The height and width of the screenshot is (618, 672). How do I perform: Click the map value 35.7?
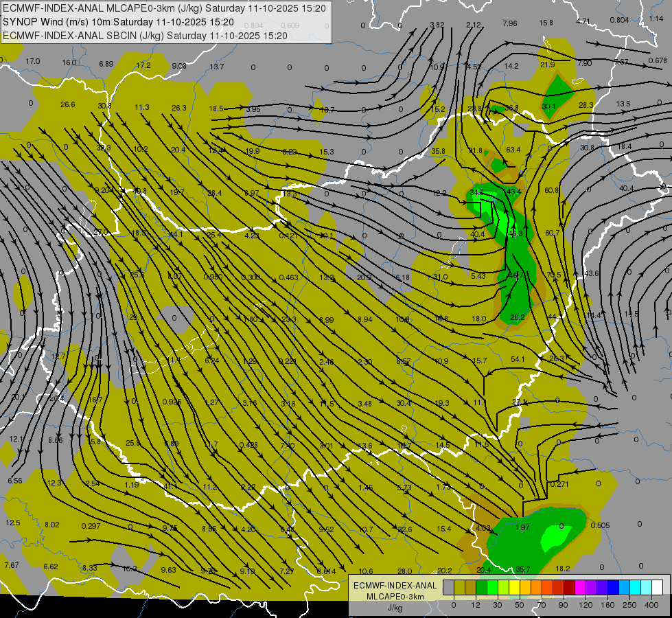coord(523,569)
